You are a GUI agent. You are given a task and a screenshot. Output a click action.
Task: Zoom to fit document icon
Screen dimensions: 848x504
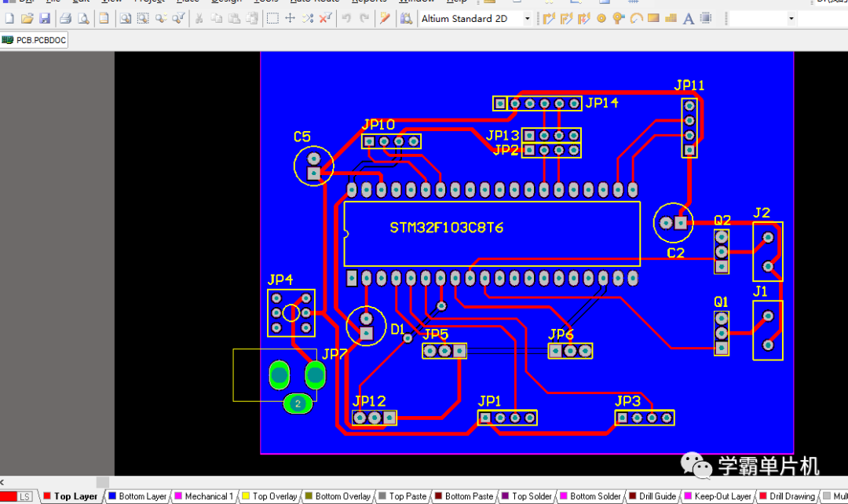pyautogui.click(x=125, y=19)
